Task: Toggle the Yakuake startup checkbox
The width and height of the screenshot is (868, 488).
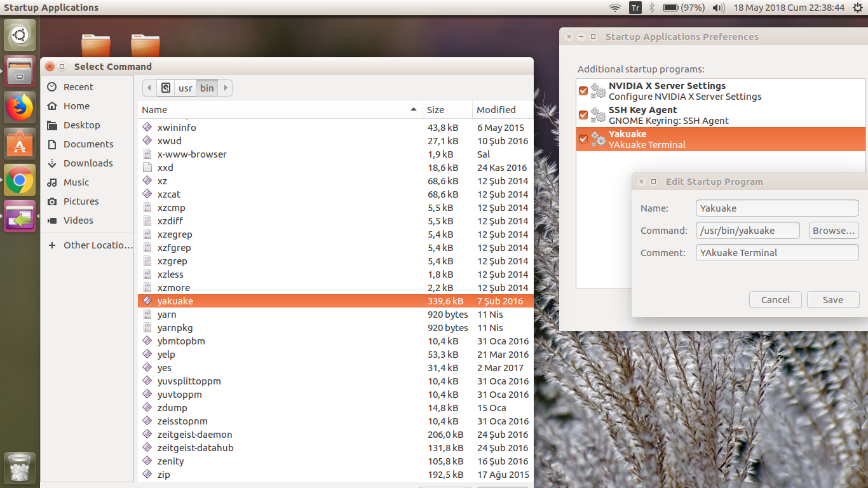Action: tap(583, 139)
